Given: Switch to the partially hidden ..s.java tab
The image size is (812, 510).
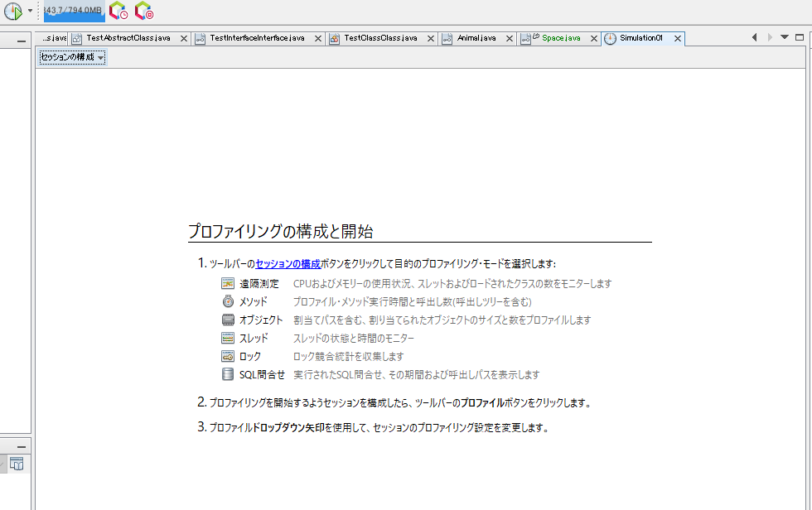Looking at the screenshot, I should pyautogui.click(x=53, y=38).
